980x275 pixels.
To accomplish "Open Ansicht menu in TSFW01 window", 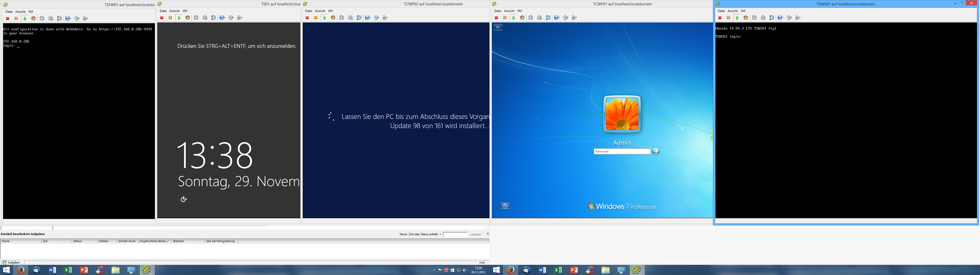I will point(20,12).
